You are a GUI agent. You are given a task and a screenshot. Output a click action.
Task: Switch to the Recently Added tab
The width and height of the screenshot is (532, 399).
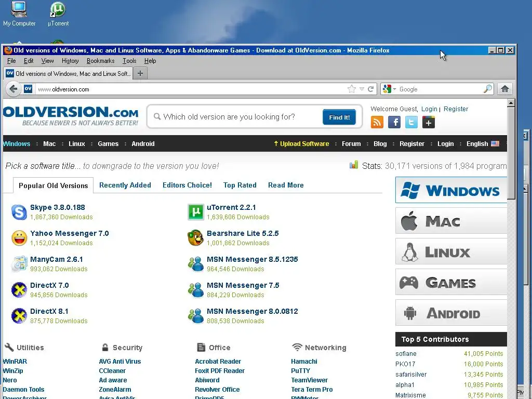tap(125, 185)
